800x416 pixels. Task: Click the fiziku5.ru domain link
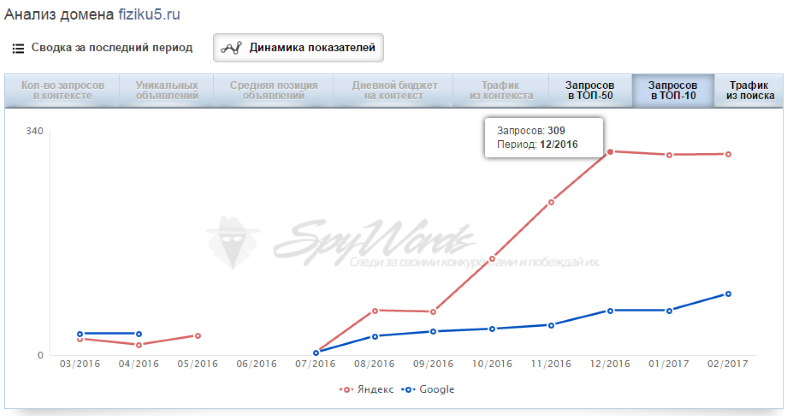pos(148,17)
